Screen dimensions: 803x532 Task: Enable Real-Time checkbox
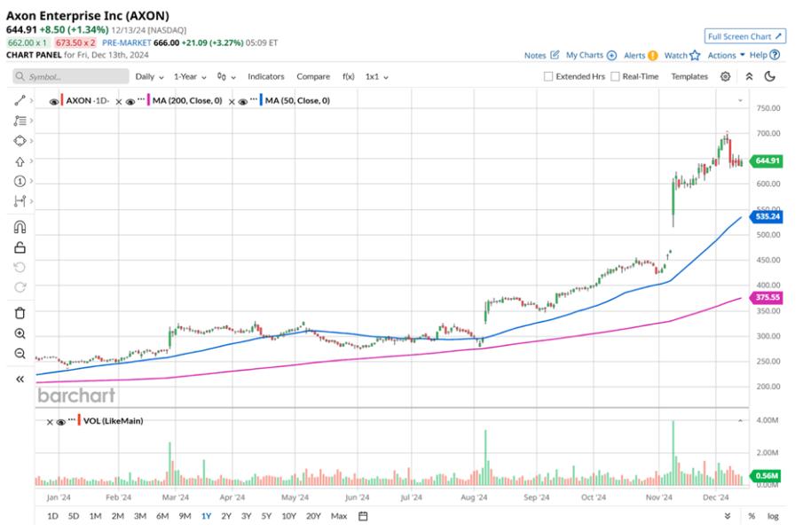pyautogui.click(x=615, y=77)
